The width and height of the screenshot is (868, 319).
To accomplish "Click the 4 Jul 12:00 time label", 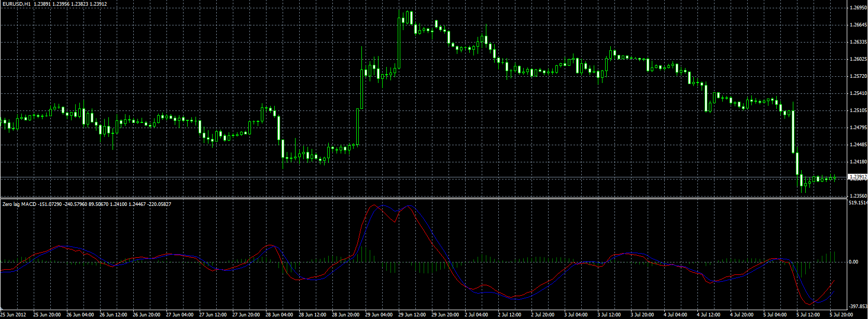I will tap(709, 315).
